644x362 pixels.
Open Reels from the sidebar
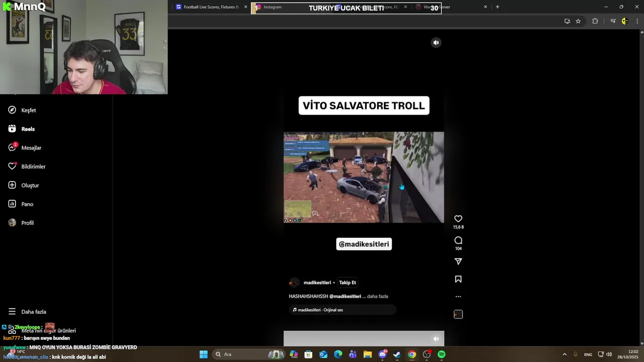pyautogui.click(x=22, y=129)
